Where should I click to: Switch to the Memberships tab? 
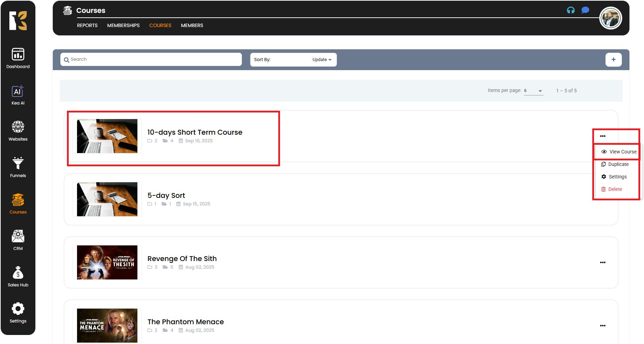point(123,25)
